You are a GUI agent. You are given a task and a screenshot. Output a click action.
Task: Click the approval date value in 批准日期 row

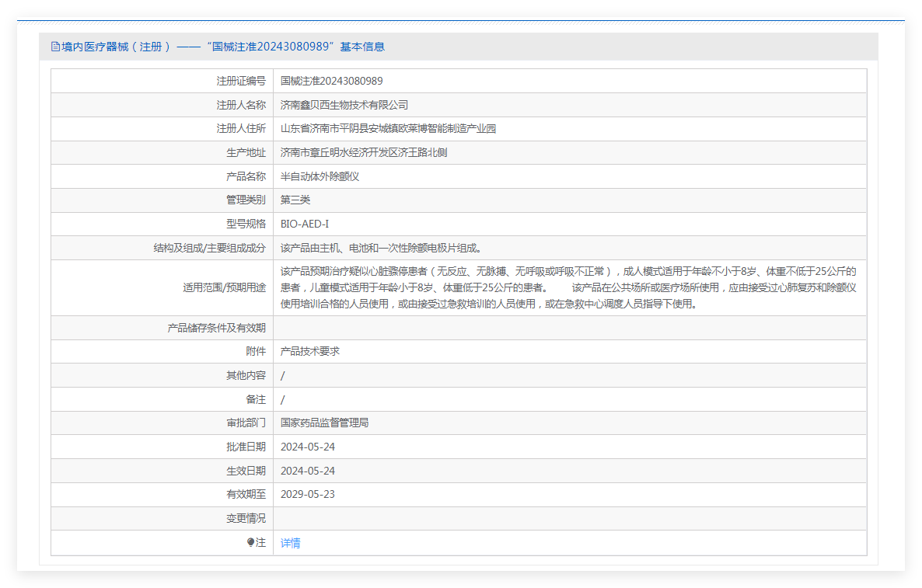pyautogui.click(x=307, y=447)
